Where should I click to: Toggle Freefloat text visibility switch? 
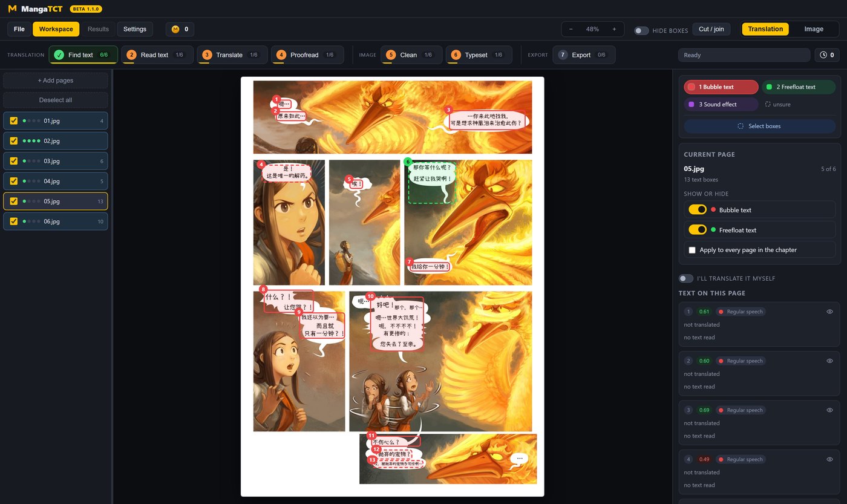pos(698,230)
